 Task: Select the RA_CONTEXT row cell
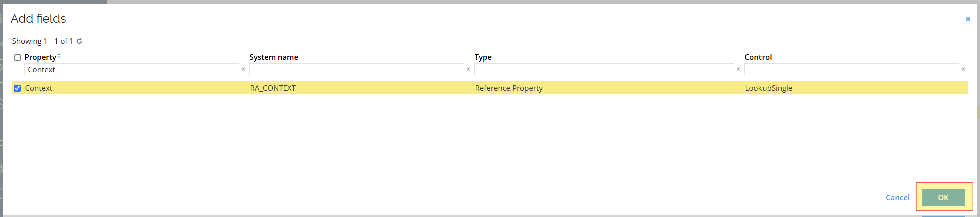click(x=273, y=88)
